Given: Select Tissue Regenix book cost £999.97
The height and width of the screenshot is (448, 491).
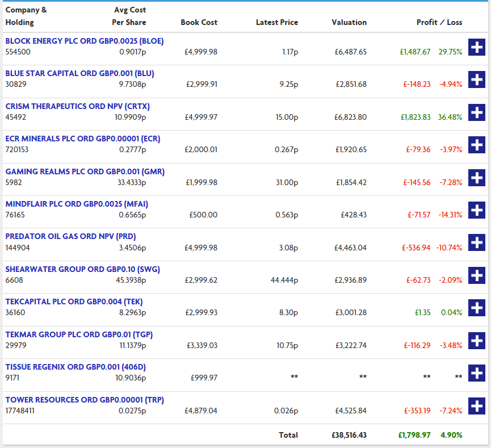Looking at the screenshot, I should (204, 378).
